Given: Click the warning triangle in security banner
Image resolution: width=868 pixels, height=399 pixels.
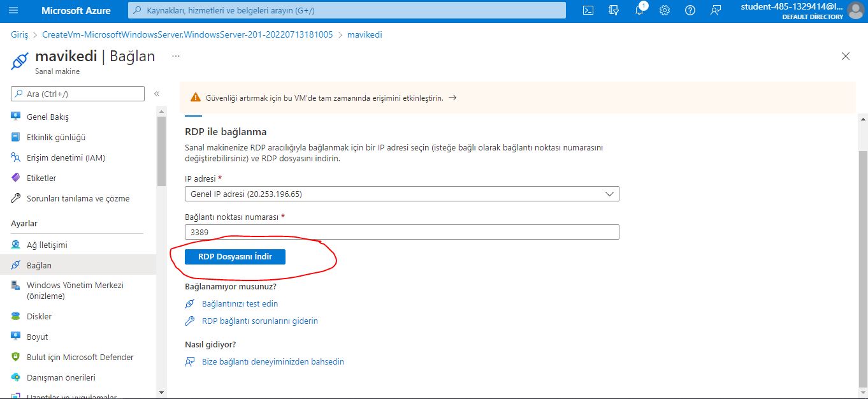Looking at the screenshot, I should point(196,98).
